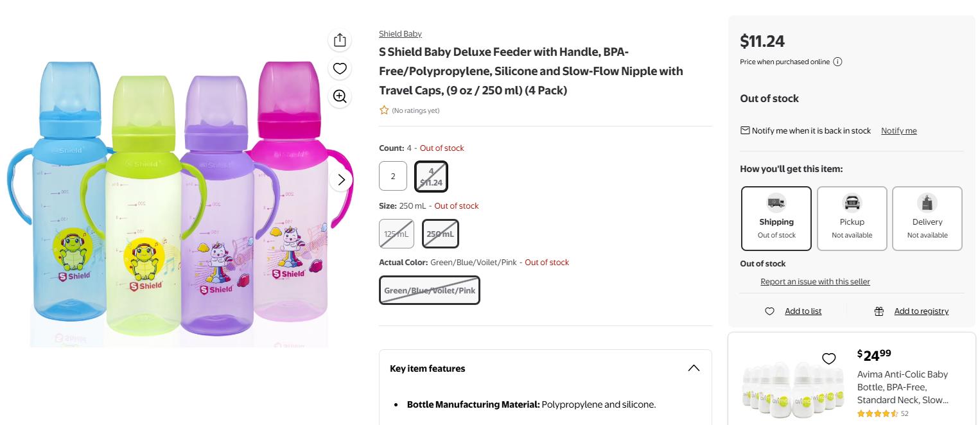980x425 pixels.
Task: Select count option 2
Action: pyautogui.click(x=393, y=176)
